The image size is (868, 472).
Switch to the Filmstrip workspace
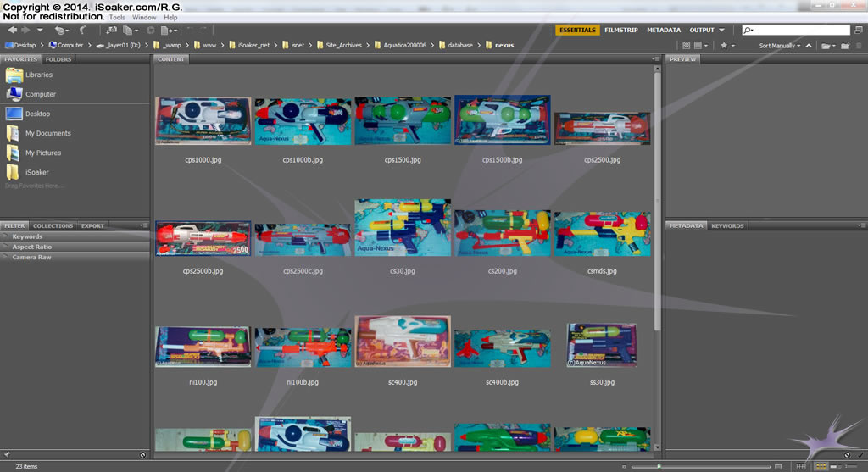point(621,30)
